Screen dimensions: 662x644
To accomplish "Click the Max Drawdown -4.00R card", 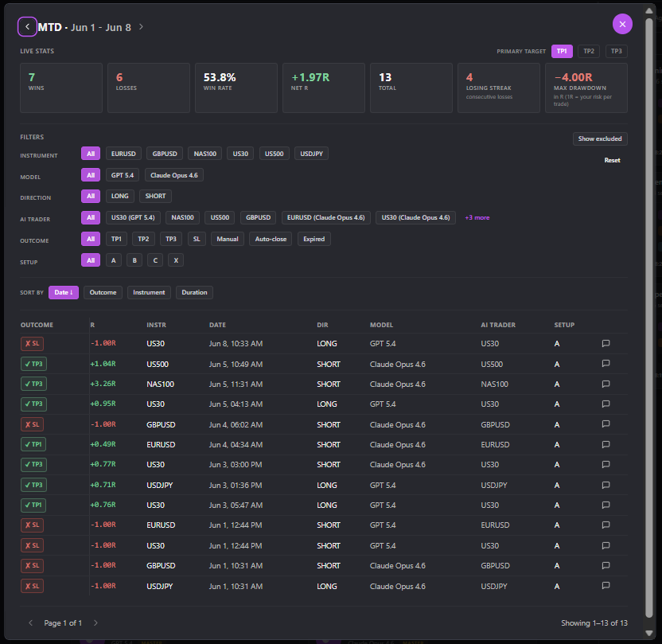I will tap(586, 88).
